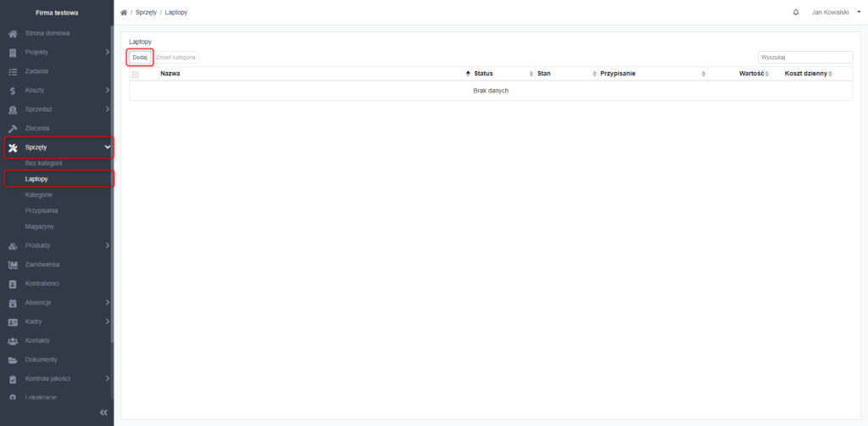The height and width of the screenshot is (426, 868).
Task: Select Kategorie submenu item
Action: pyautogui.click(x=39, y=195)
